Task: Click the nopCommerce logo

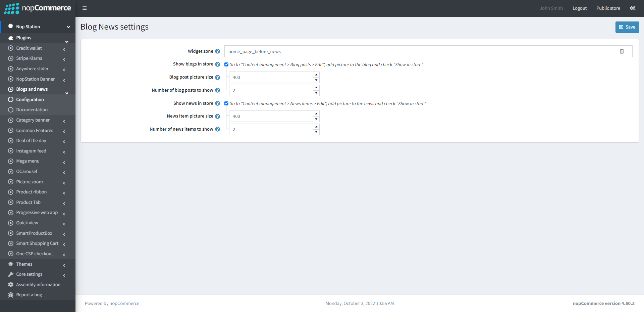Action: (x=38, y=8)
